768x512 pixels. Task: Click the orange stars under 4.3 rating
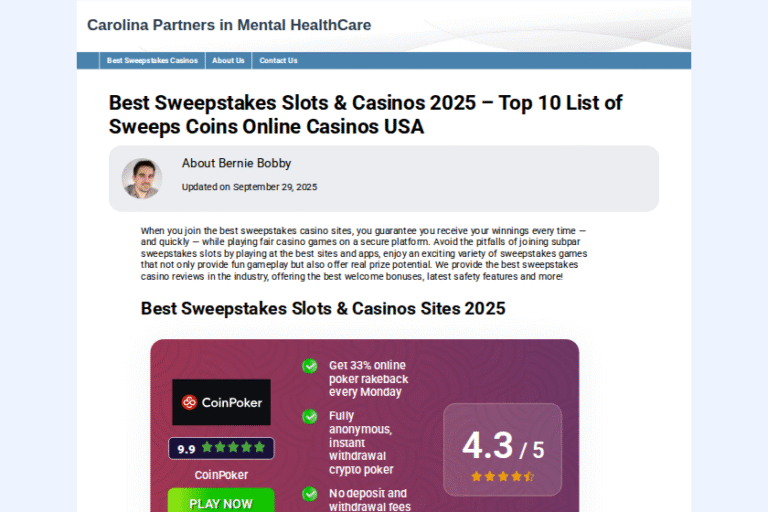coord(502,476)
